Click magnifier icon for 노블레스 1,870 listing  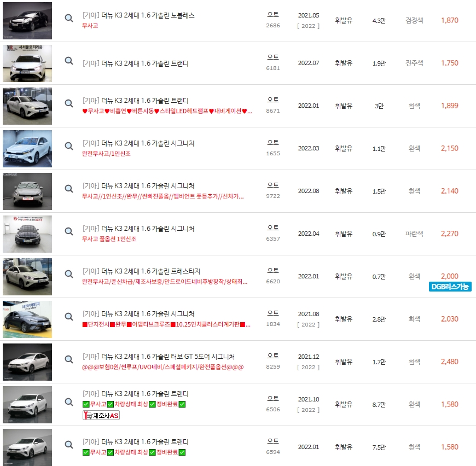point(69,18)
